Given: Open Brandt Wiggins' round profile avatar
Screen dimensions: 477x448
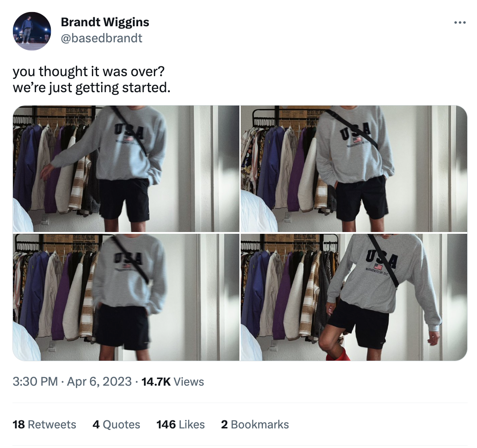Looking at the screenshot, I should click(x=32, y=31).
